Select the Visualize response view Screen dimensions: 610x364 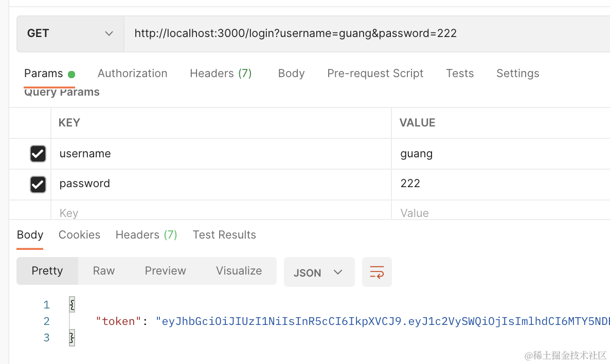[239, 271]
